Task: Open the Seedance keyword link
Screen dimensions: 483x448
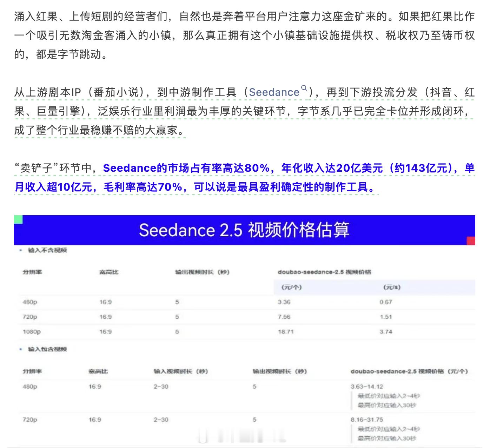Action: (x=274, y=92)
